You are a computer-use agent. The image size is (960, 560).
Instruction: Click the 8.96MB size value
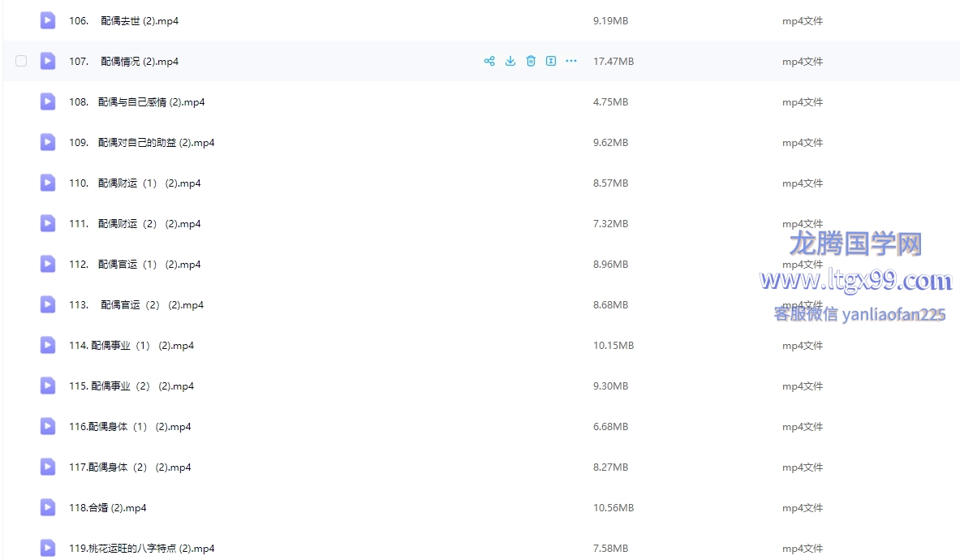(x=610, y=265)
